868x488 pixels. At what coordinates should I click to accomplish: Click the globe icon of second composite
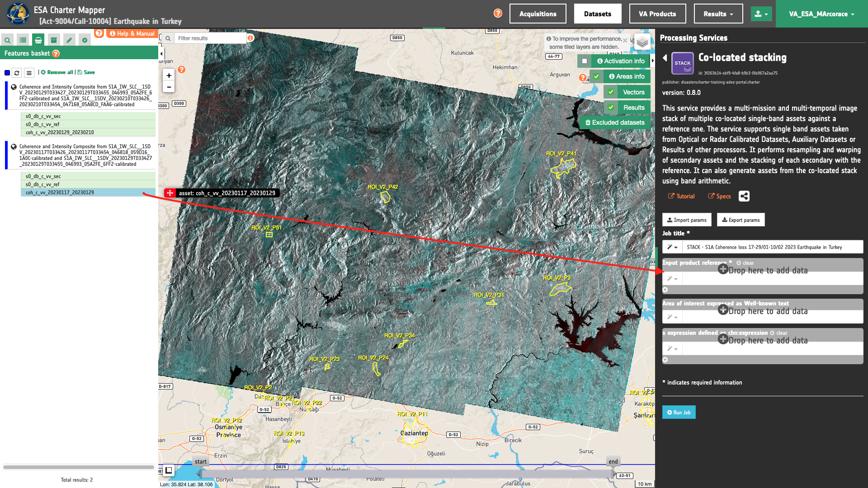coord(14,146)
